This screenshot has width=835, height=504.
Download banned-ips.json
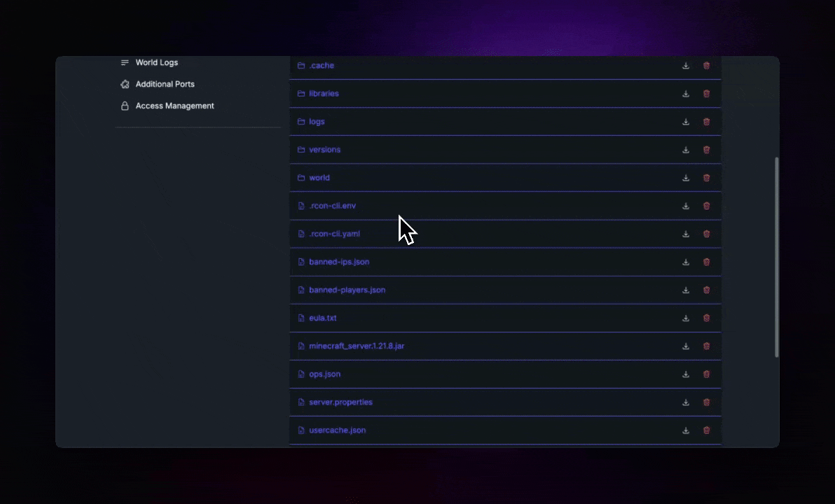click(686, 262)
